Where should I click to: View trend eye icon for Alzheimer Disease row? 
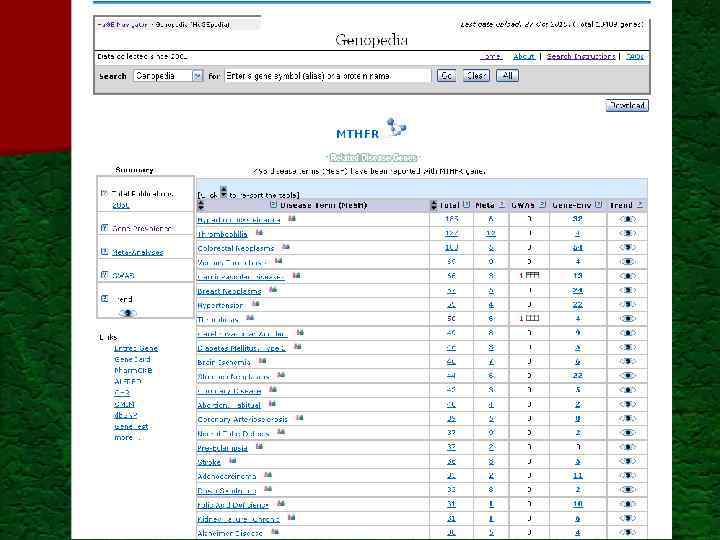click(x=627, y=533)
